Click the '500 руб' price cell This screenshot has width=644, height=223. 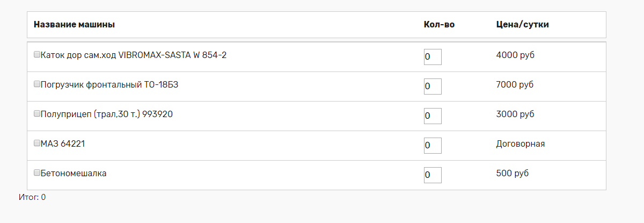[513, 173]
